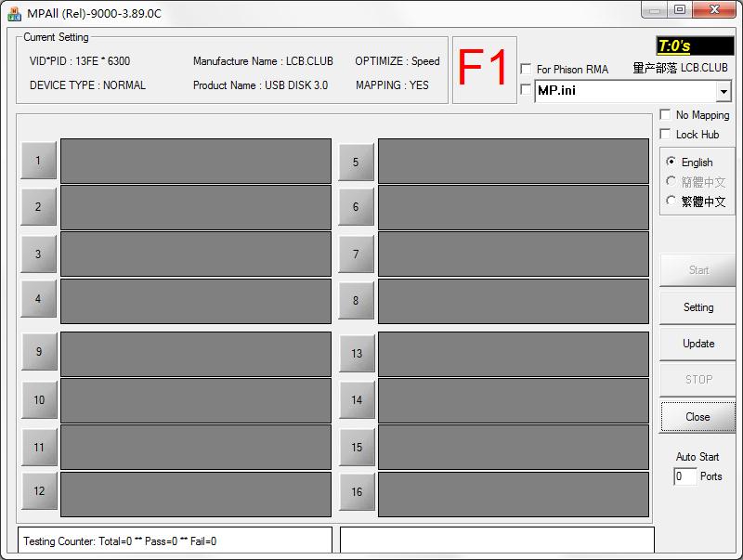
Task: Click the Setting button
Action: pos(698,307)
